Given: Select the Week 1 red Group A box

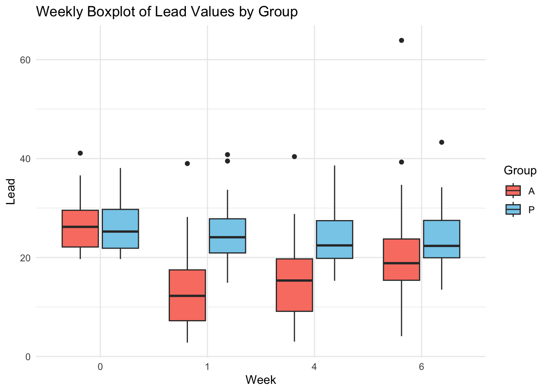Looking at the screenshot, I should [187, 295].
